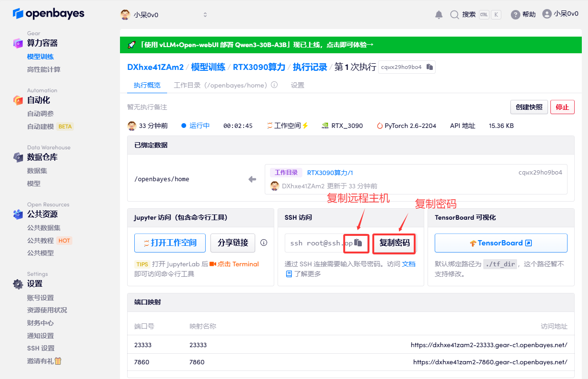Image resolution: width=588 pixels, height=379 pixels.
Task: Click the 暂无执行备注 note placeholder
Action: [x=147, y=107]
